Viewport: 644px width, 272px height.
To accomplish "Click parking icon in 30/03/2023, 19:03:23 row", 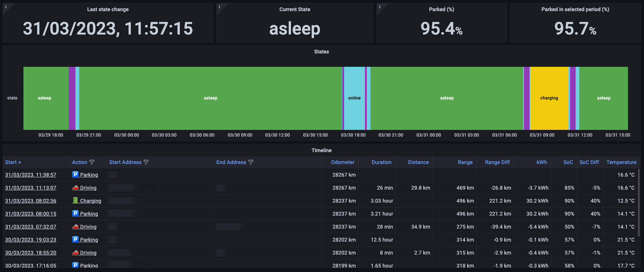I will 75,239.
